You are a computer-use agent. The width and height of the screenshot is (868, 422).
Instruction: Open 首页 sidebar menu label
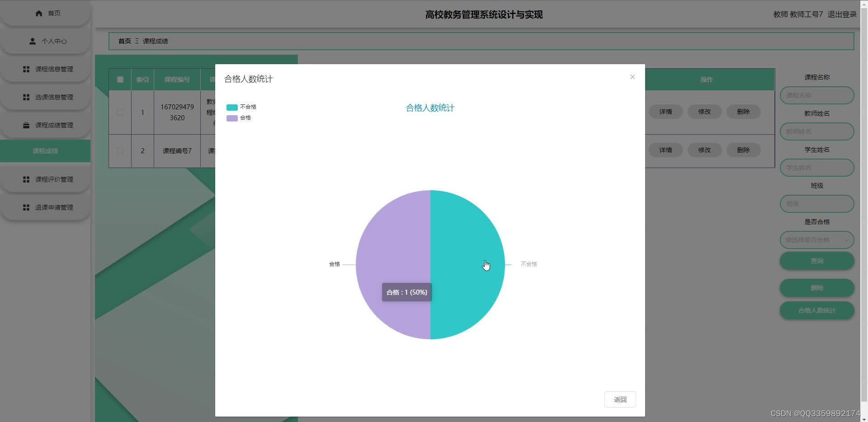coord(54,13)
